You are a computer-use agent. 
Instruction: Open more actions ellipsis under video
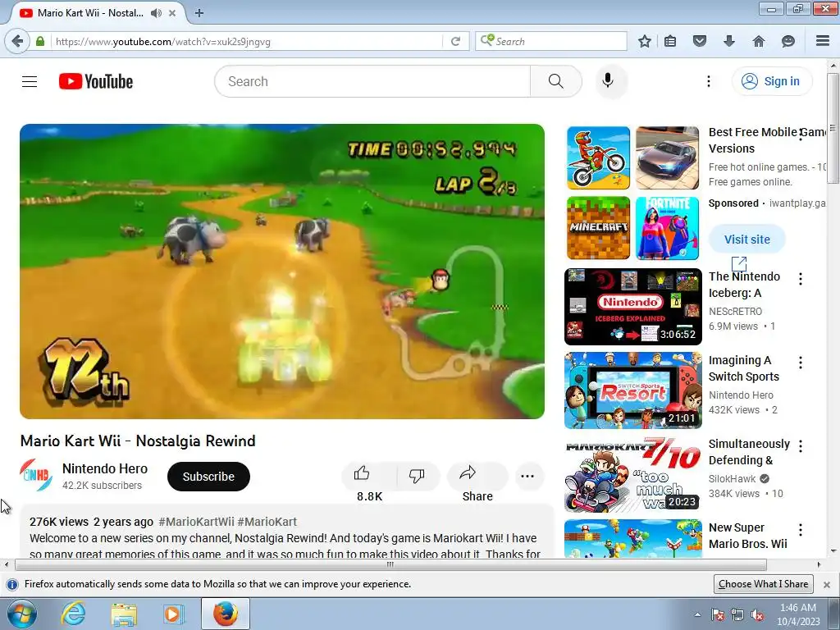[527, 476]
